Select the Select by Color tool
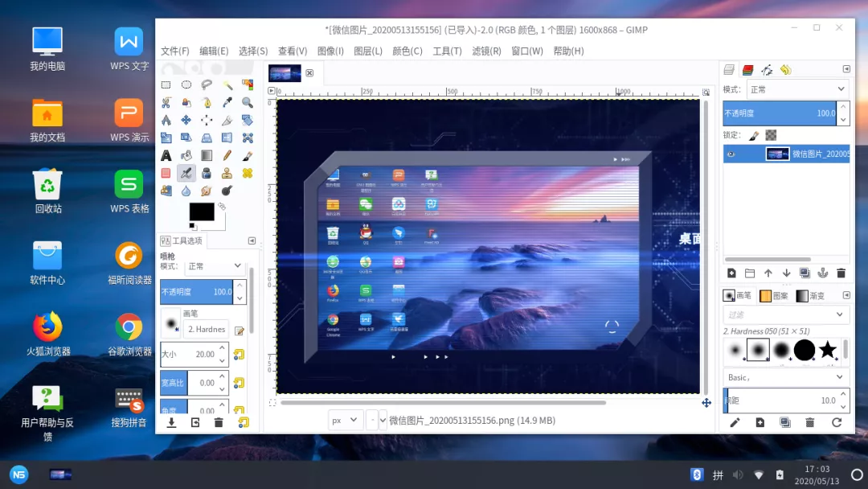This screenshot has height=489, width=868. tap(248, 84)
